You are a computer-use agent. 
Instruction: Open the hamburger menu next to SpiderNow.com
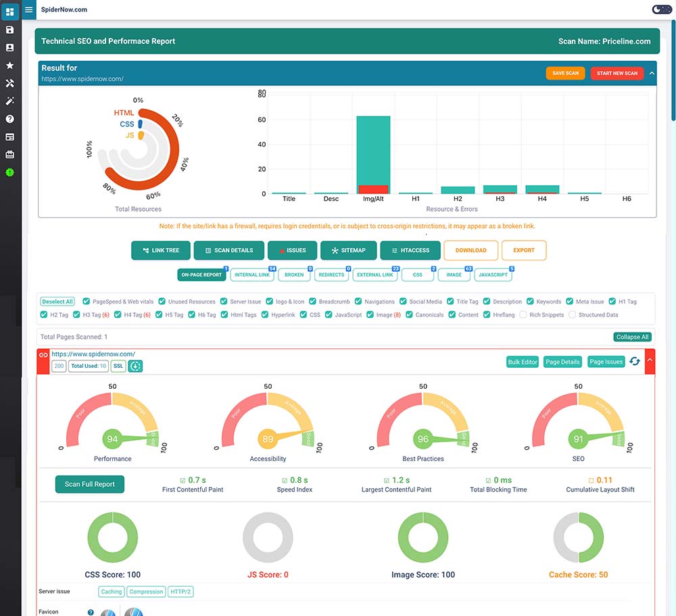point(27,10)
